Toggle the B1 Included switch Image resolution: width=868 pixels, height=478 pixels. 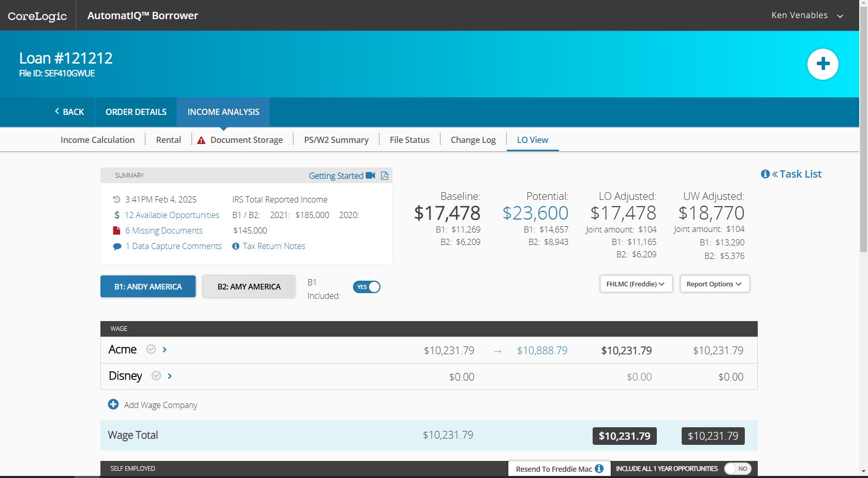366,287
